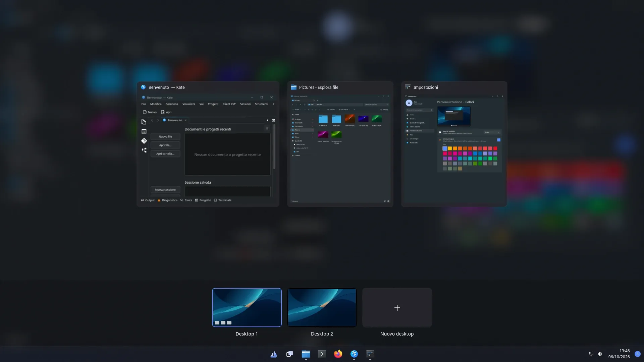The height and width of the screenshot is (362, 644).
Task: Click the yellow color swatch in Impostazioni preview
Action: coord(450,148)
